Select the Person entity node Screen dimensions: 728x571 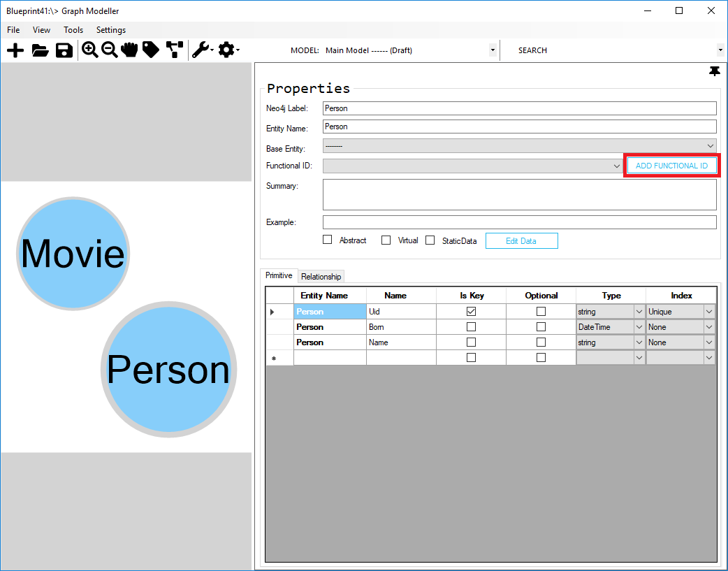[168, 369]
